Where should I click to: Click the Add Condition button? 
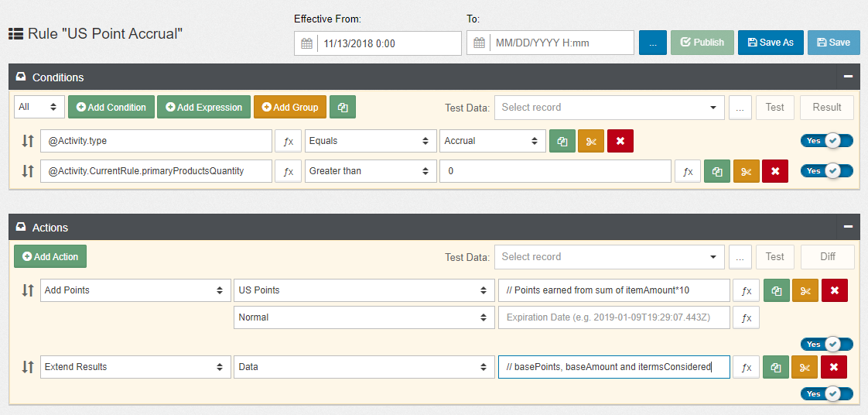point(111,108)
